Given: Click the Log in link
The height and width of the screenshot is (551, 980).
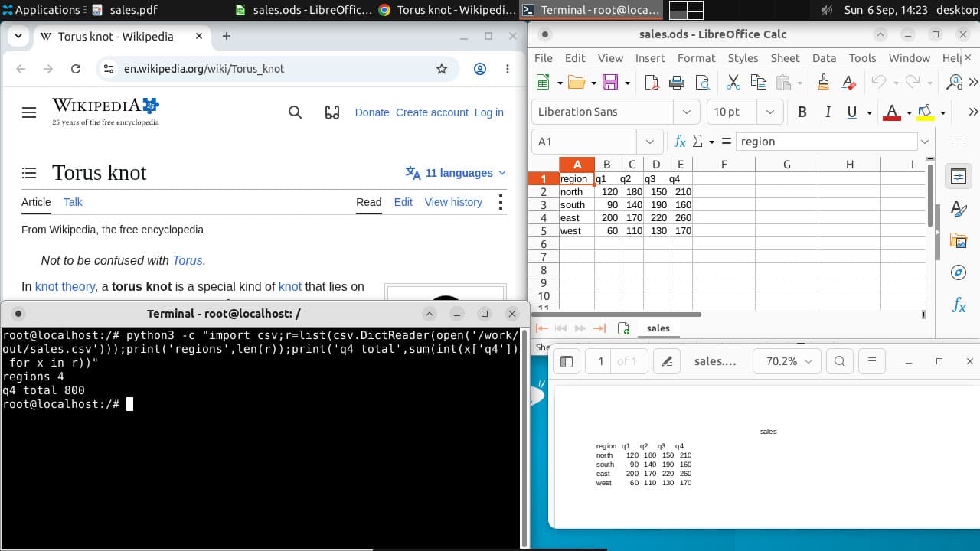Looking at the screenshot, I should (x=488, y=112).
